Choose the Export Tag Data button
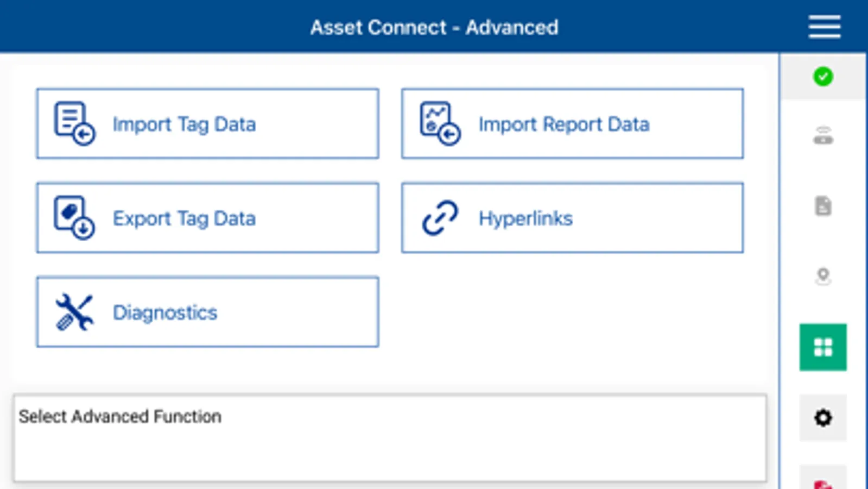The width and height of the screenshot is (868, 489). tap(207, 218)
